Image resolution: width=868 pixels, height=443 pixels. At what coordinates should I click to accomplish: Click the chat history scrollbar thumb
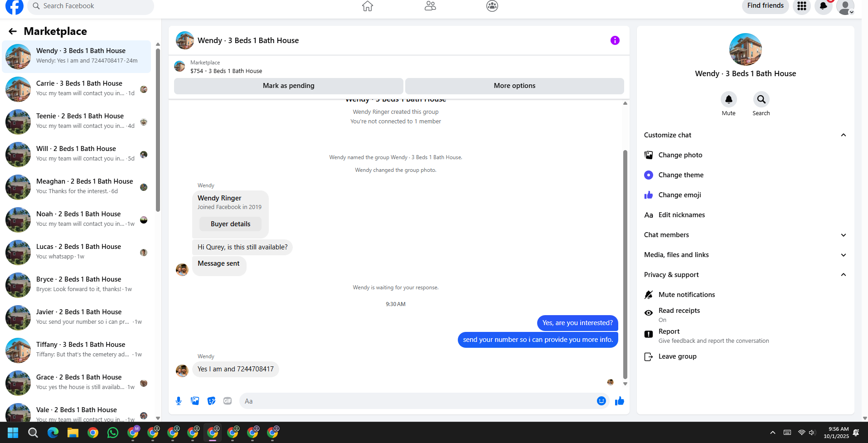coord(625,264)
